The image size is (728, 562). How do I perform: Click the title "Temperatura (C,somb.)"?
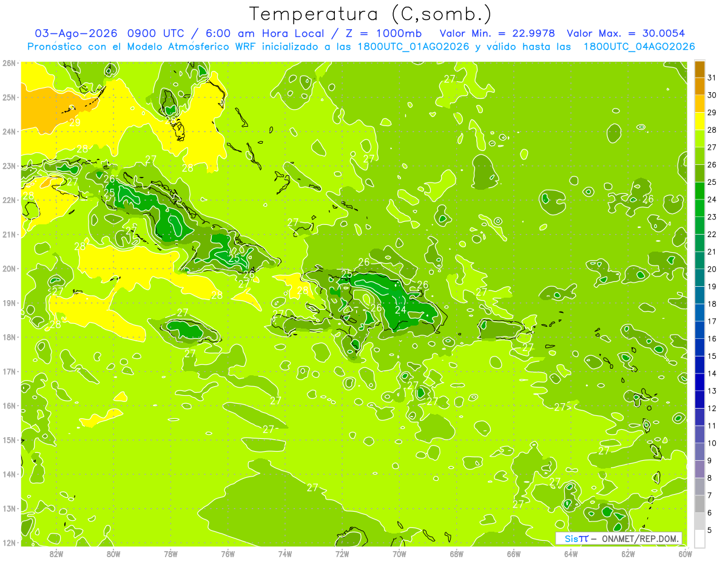coord(370,14)
